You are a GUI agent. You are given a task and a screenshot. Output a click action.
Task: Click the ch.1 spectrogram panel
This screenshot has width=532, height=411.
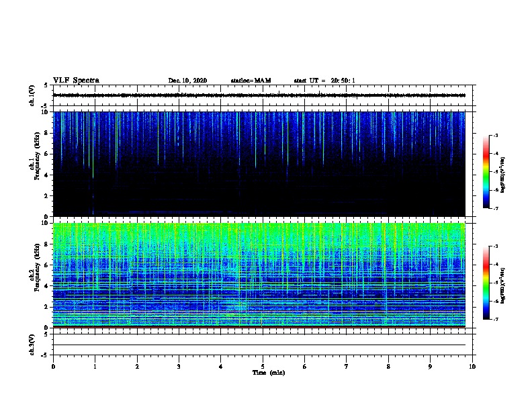coord(259,164)
